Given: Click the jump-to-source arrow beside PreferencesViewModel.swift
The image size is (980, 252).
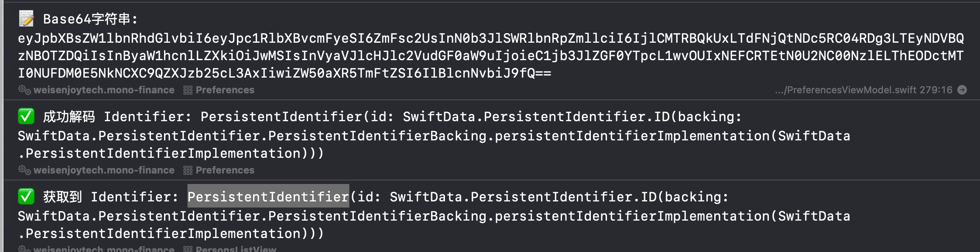Looking at the screenshot, I should [x=962, y=90].
